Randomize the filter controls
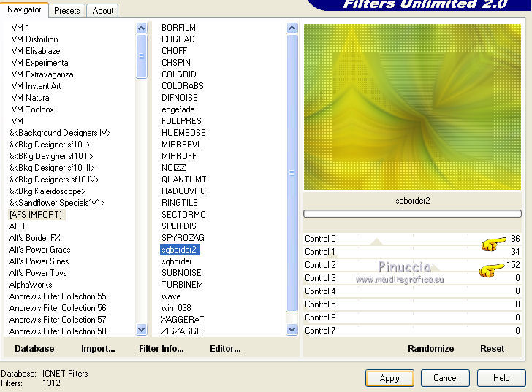 tap(430, 349)
